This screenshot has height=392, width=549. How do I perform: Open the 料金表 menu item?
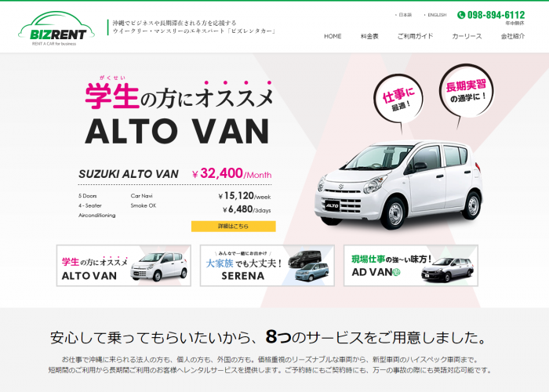369,36
